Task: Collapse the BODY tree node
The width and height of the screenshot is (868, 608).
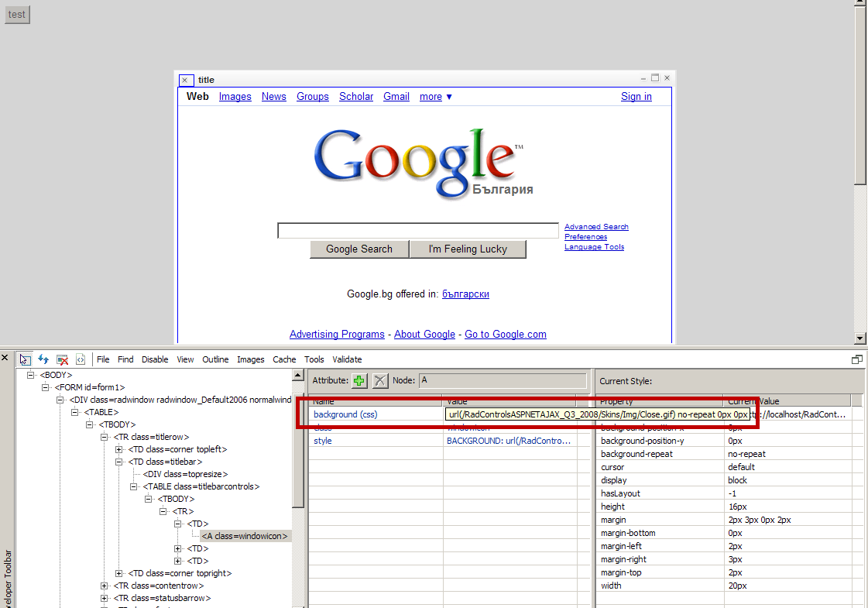Action: pyautogui.click(x=30, y=375)
